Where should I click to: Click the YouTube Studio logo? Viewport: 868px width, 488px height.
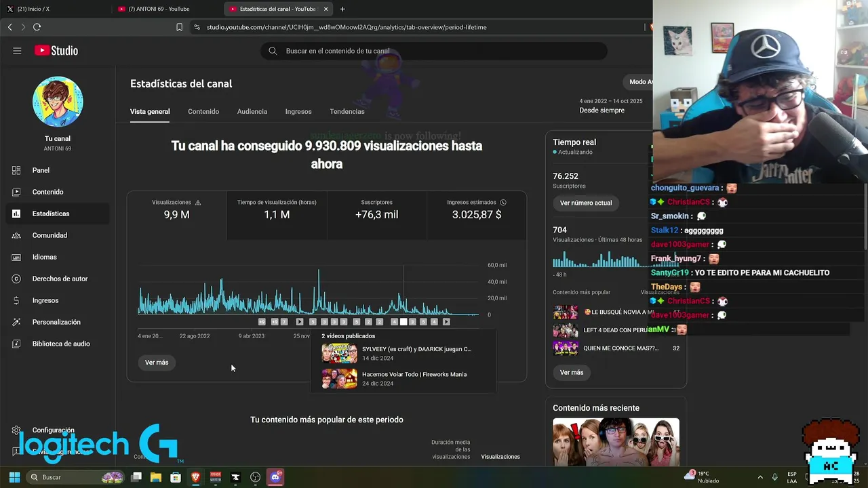56,51
